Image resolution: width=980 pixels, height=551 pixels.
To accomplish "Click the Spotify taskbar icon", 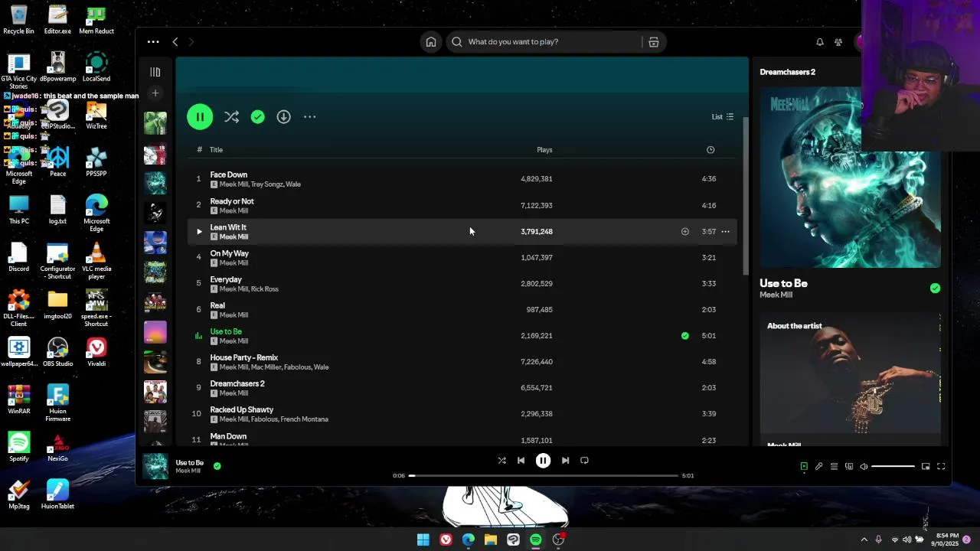I will tap(536, 540).
